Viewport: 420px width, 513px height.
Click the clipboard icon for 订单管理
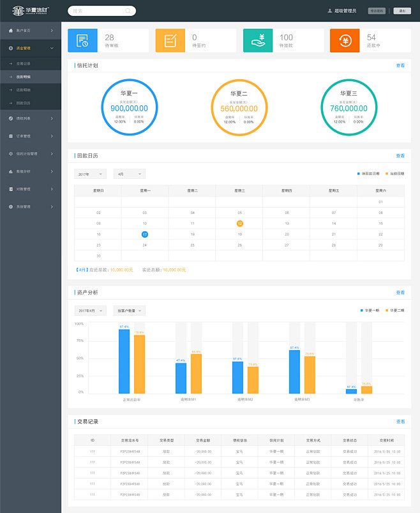pyautogui.click(x=11, y=136)
